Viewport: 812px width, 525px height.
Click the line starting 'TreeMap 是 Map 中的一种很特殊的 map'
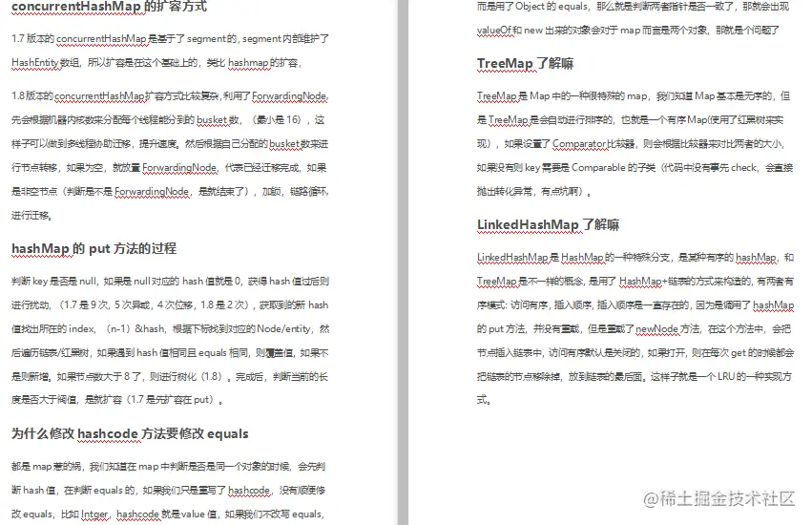(x=634, y=96)
